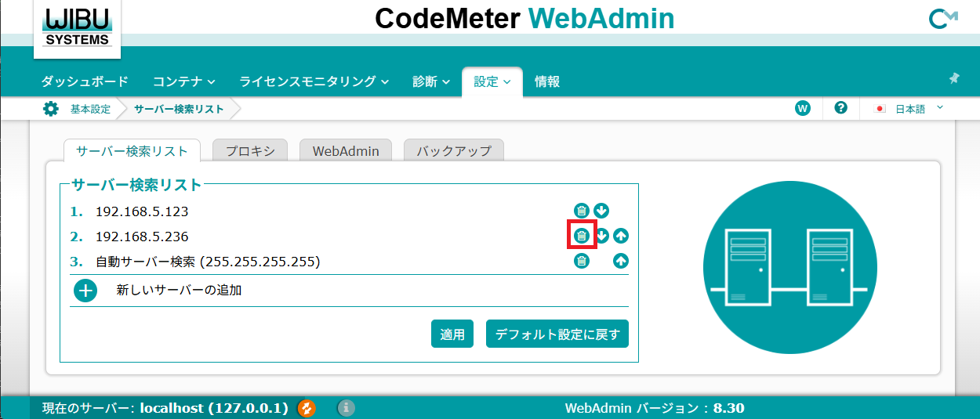Move 192.168.5.123 down in the list
The image size is (980, 419).
click(601, 211)
